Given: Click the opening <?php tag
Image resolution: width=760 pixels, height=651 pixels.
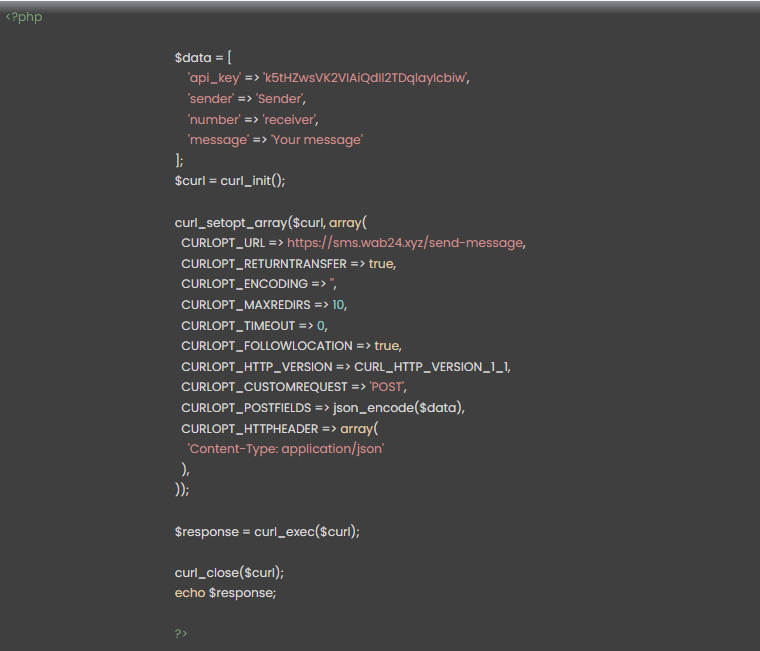Looking at the screenshot, I should (24, 17).
